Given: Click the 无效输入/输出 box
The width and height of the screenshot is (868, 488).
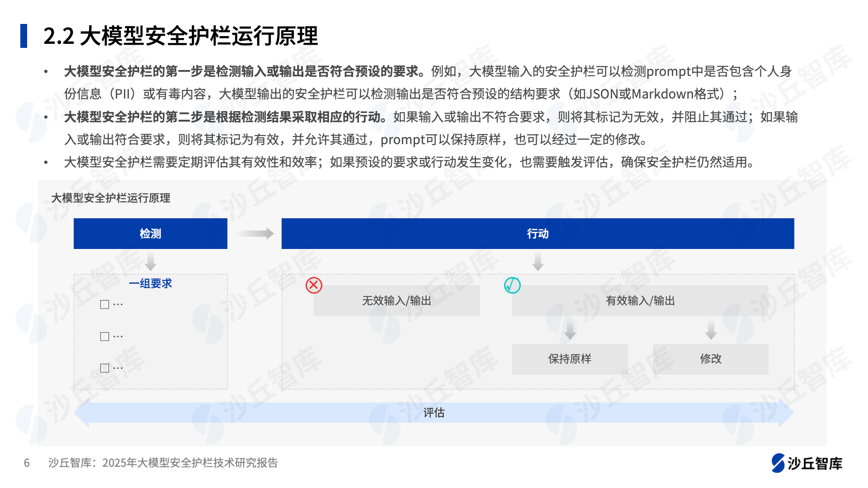Looking at the screenshot, I should pyautogui.click(x=396, y=300).
